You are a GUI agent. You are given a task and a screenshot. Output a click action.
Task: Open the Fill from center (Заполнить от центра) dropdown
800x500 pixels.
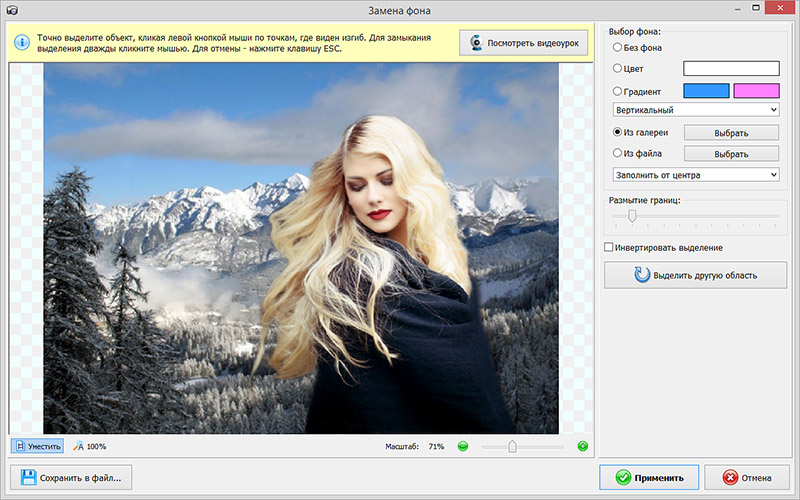tap(695, 175)
